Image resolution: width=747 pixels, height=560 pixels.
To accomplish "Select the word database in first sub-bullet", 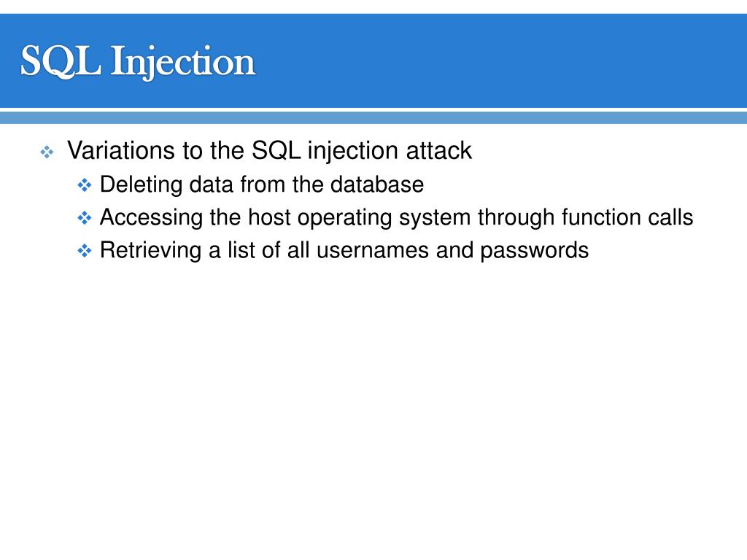I will [x=377, y=184].
